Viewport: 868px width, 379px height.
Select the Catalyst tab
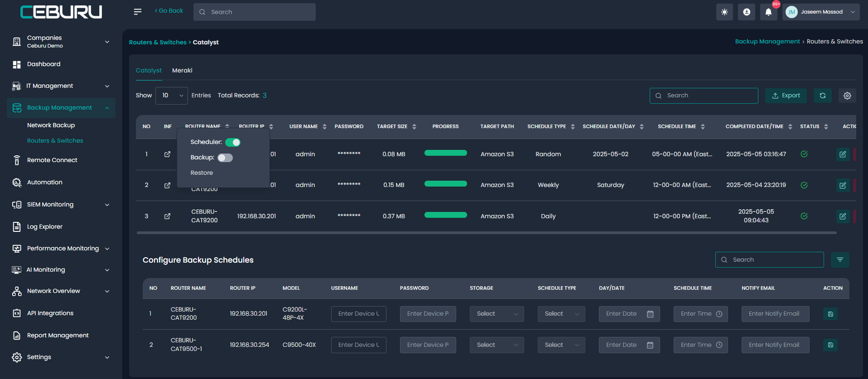(149, 70)
